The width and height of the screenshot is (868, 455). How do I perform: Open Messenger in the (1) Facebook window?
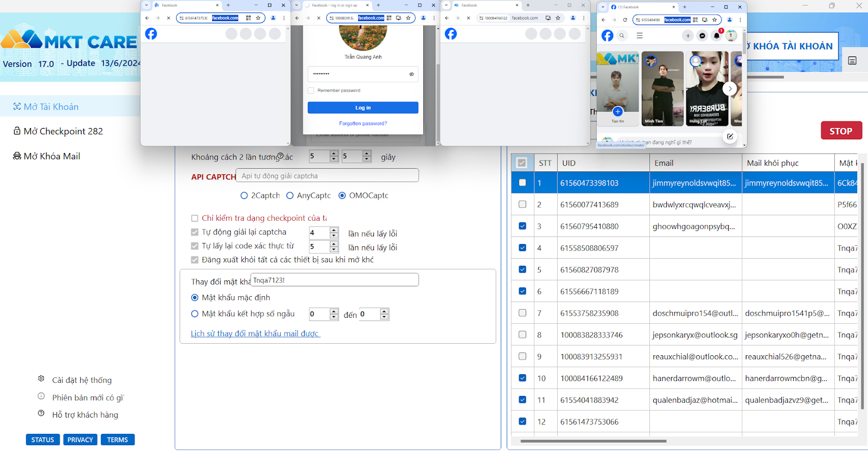(702, 36)
